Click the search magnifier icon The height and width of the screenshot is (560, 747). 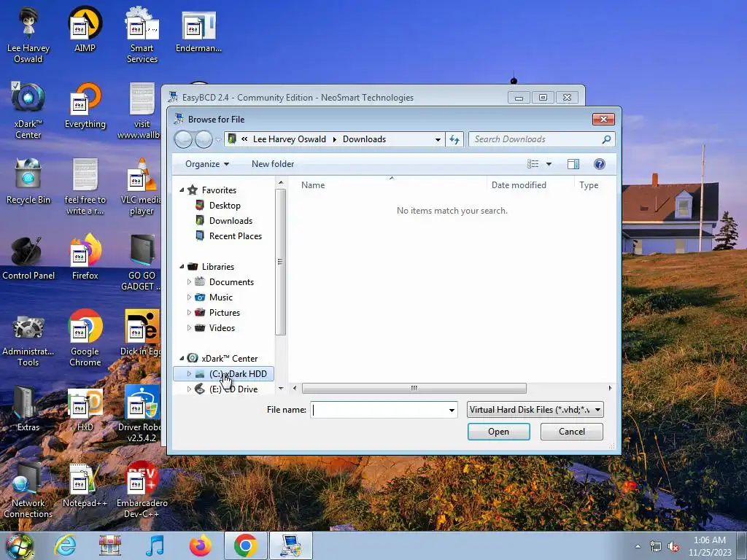coord(606,139)
